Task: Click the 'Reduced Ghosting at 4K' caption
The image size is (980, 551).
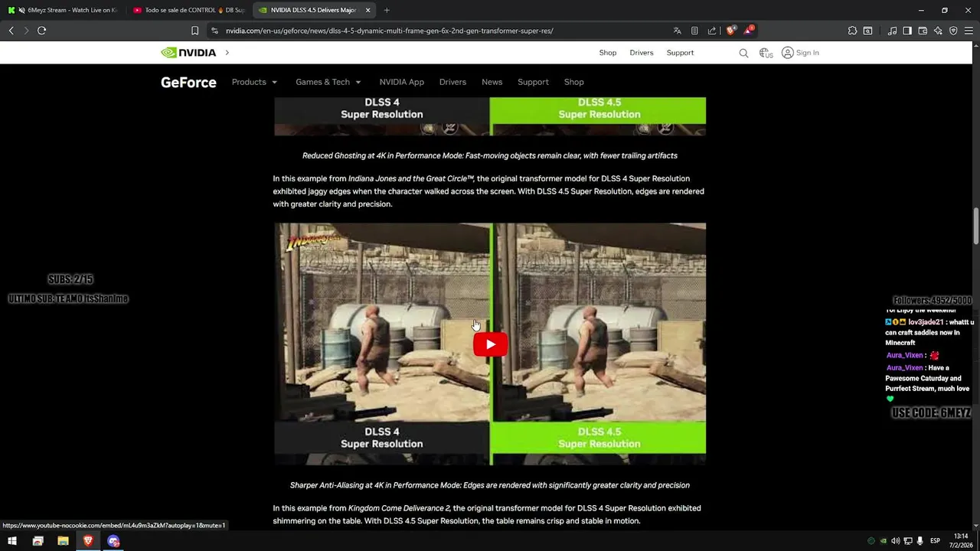Action: 490,155
